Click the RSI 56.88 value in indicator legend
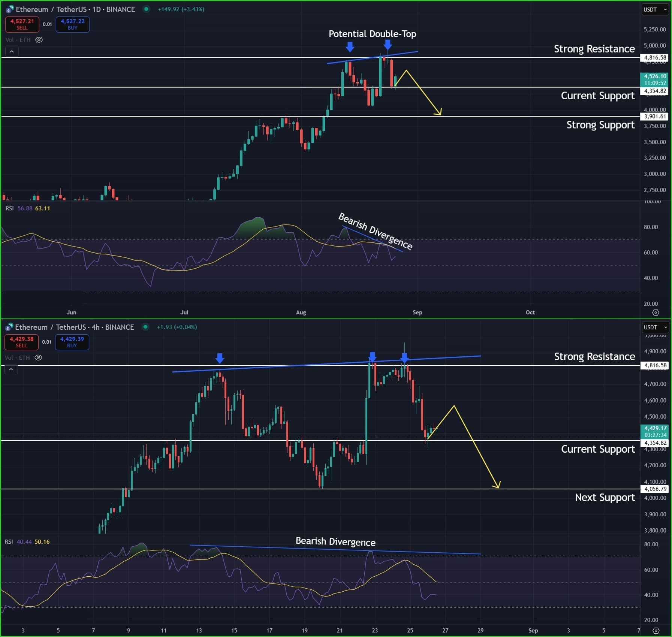Screen dimensions: 672x637 pos(25,208)
